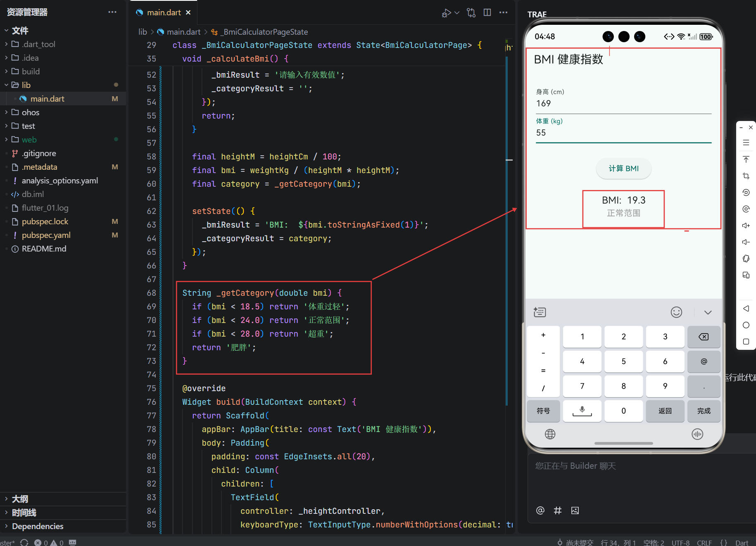Click the emulator recent apps square button
Image resolution: width=756 pixels, height=546 pixels.
746,342
